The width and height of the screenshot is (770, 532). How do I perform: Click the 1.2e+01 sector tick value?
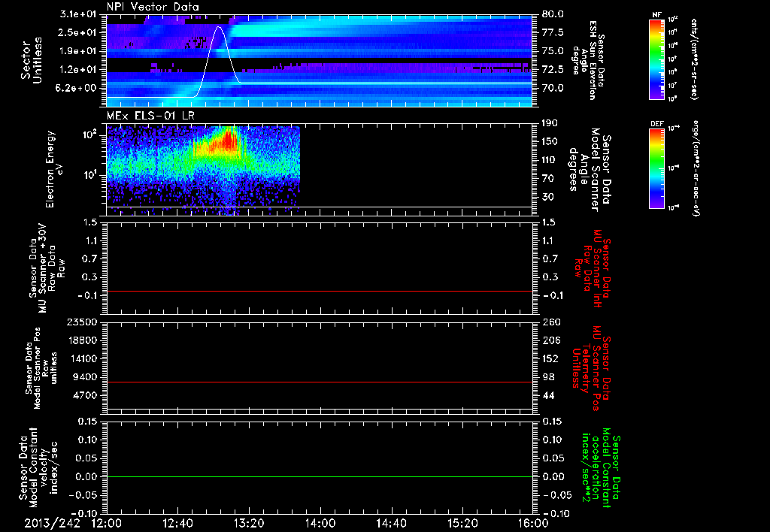coord(77,69)
